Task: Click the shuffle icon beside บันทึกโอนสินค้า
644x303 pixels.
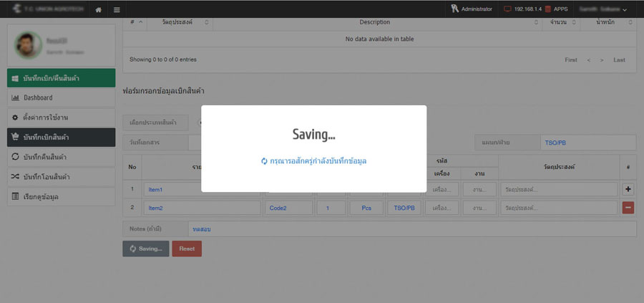Action: (x=15, y=177)
